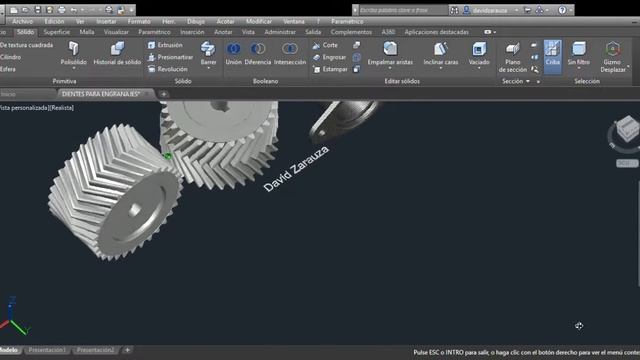This screenshot has width=640, height=360.
Task: Click the Esfera primitive option
Action: click(8, 69)
